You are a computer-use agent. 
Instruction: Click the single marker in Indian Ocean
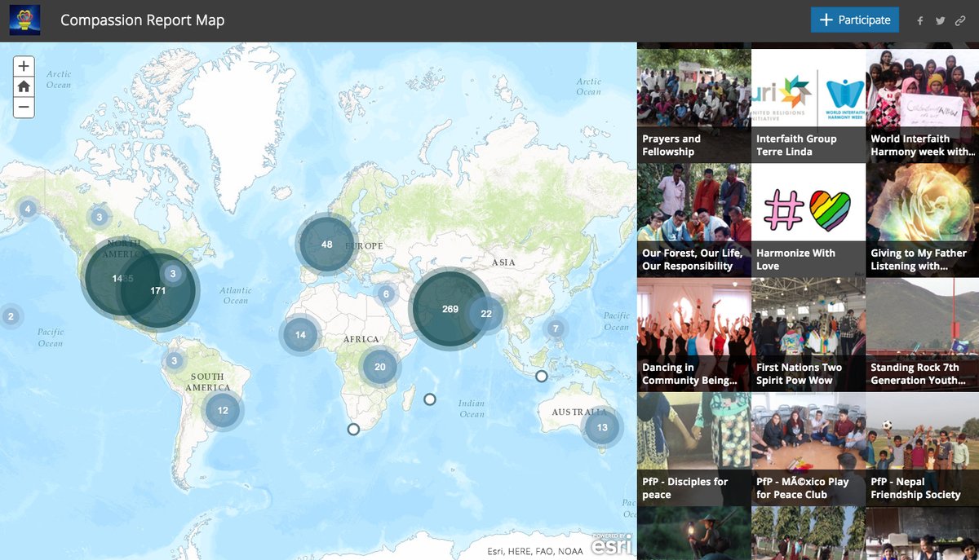tap(430, 399)
